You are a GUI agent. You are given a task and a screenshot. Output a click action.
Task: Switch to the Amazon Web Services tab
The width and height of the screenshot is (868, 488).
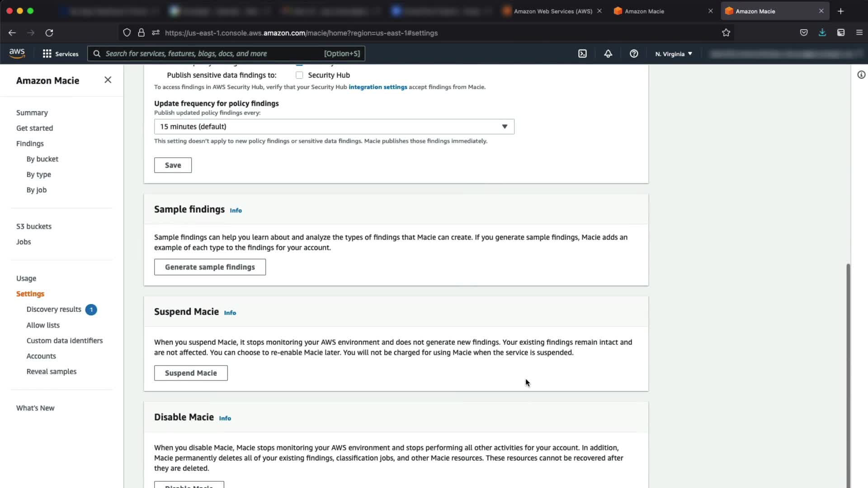coord(552,11)
